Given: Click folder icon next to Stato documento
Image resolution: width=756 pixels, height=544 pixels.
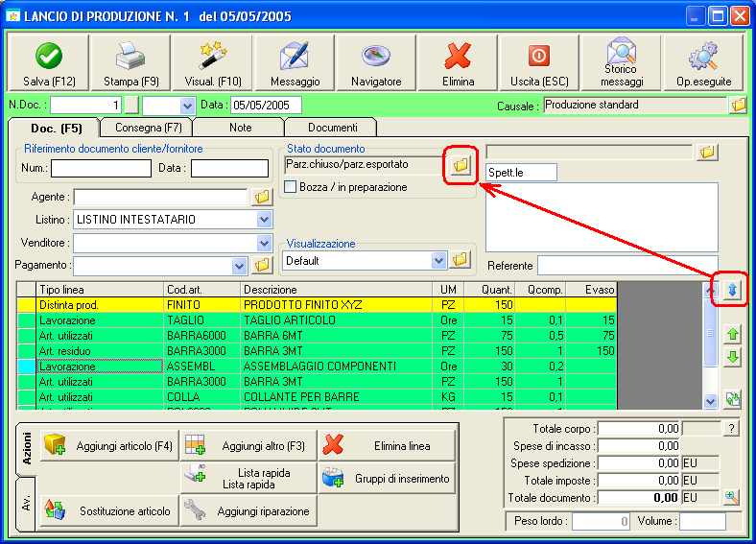Looking at the screenshot, I should click(461, 166).
